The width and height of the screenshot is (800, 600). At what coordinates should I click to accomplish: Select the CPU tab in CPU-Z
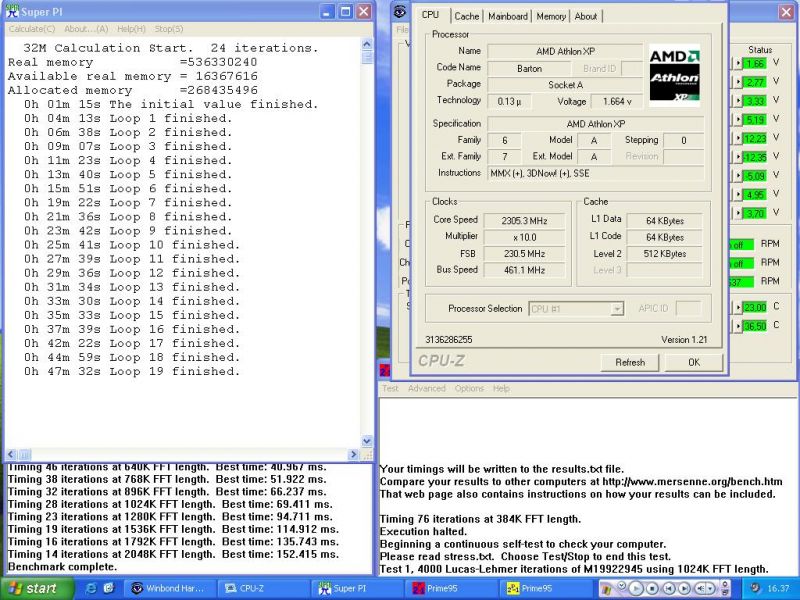(x=431, y=15)
